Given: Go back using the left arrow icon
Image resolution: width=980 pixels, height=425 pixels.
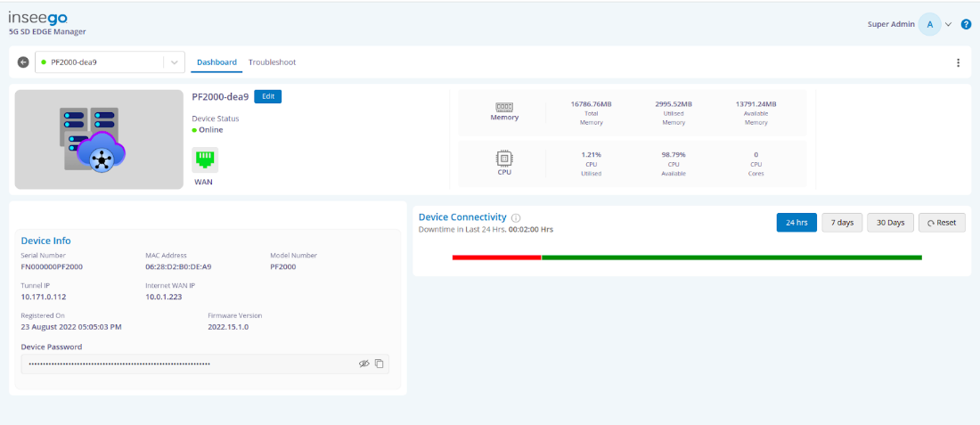Looking at the screenshot, I should tap(23, 62).
